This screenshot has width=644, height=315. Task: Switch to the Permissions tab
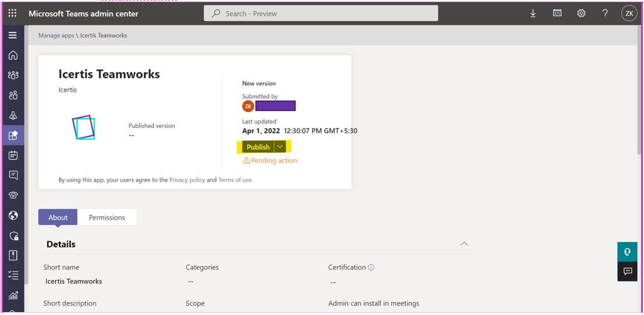click(x=107, y=217)
